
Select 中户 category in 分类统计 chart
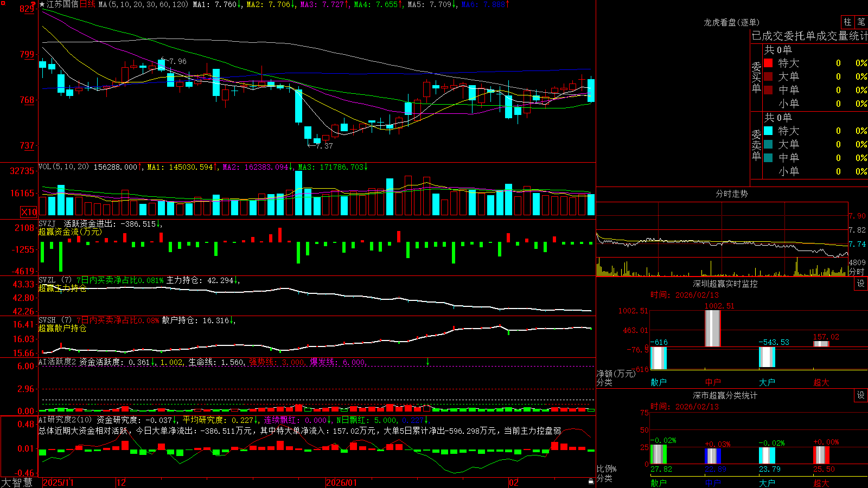coord(713,483)
